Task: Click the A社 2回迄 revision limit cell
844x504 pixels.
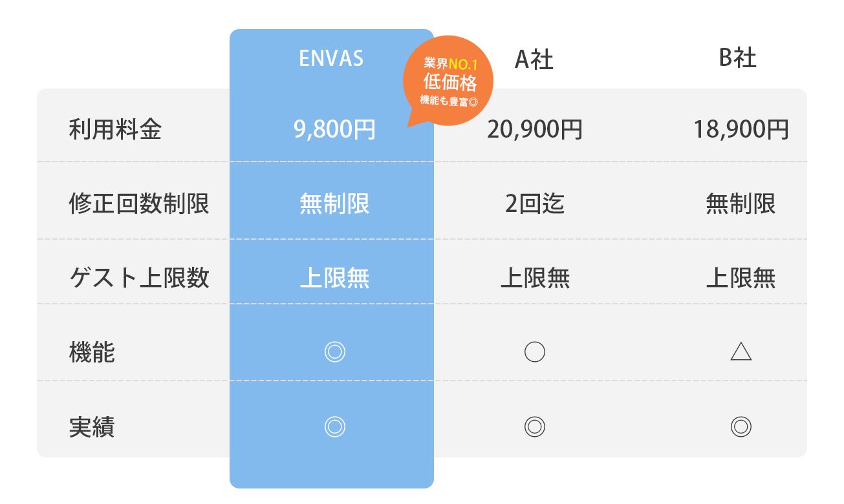Action: click(x=535, y=204)
